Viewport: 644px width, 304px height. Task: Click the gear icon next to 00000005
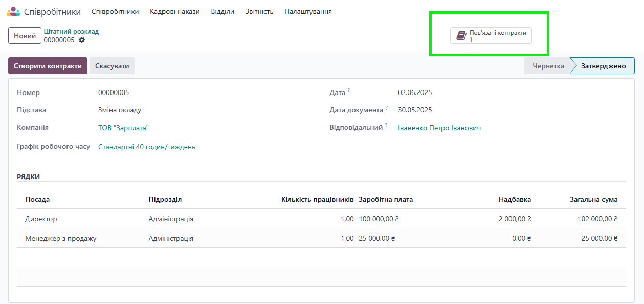[x=82, y=40]
